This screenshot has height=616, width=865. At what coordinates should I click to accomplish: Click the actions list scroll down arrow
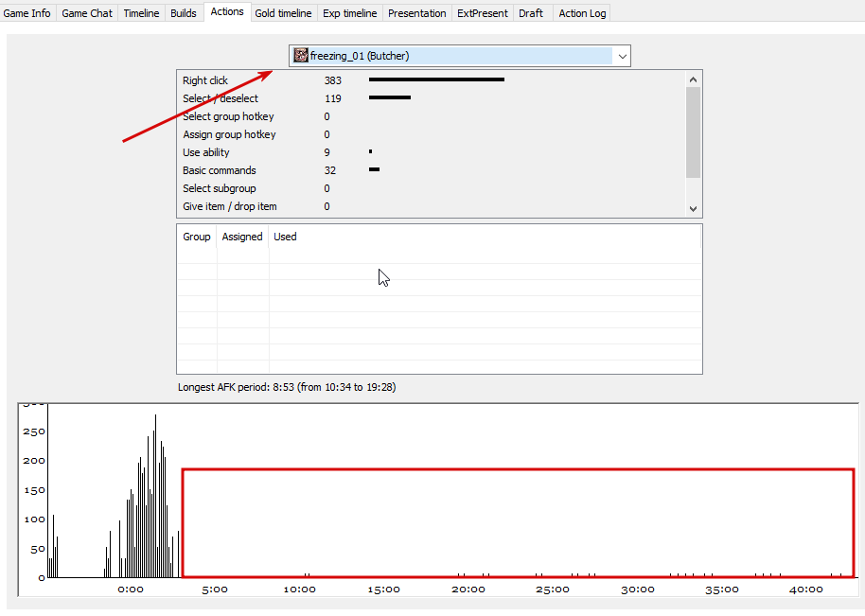[x=694, y=208]
